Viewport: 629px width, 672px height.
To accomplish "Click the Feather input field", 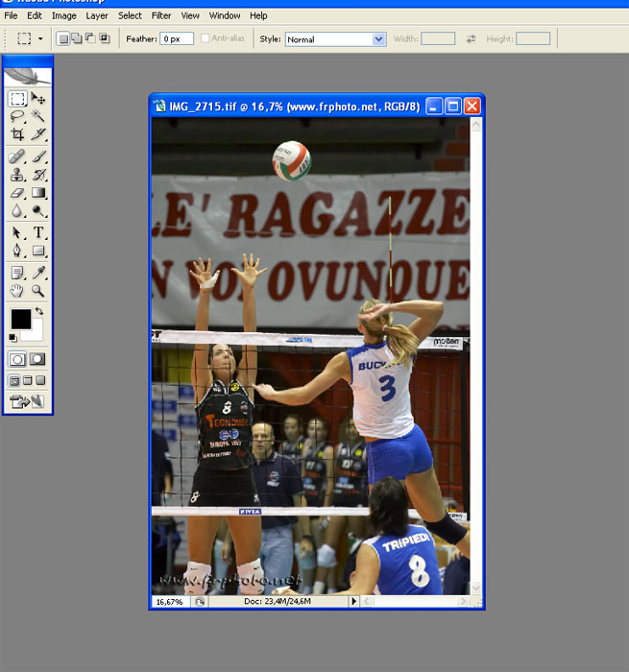I will (177, 39).
